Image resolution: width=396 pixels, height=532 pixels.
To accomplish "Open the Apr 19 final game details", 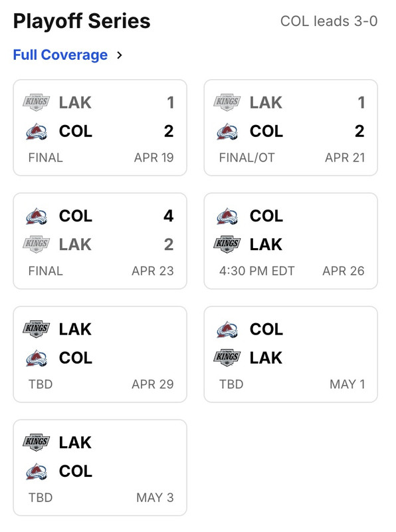I will (x=100, y=127).
